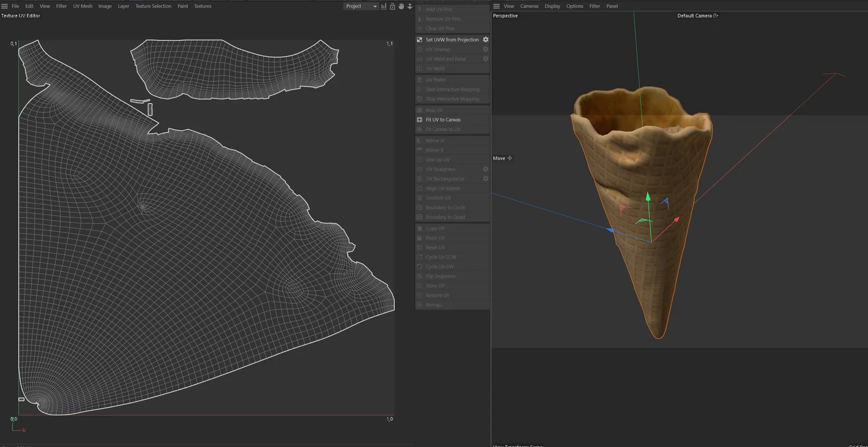Open the Options menu
The height and width of the screenshot is (447, 868).
tap(575, 6)
